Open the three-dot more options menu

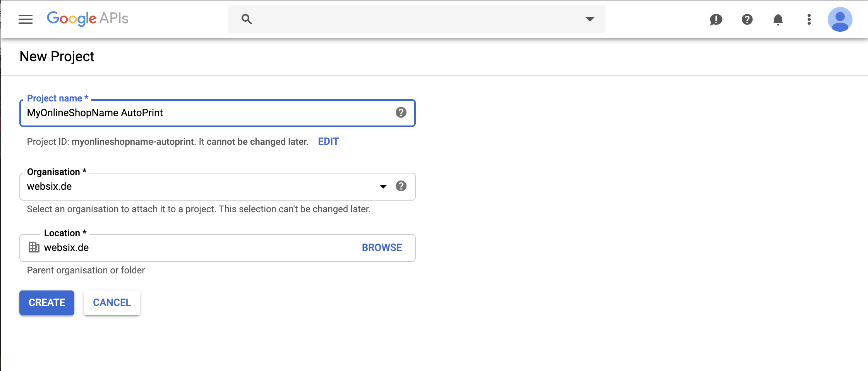coord(809,19)
